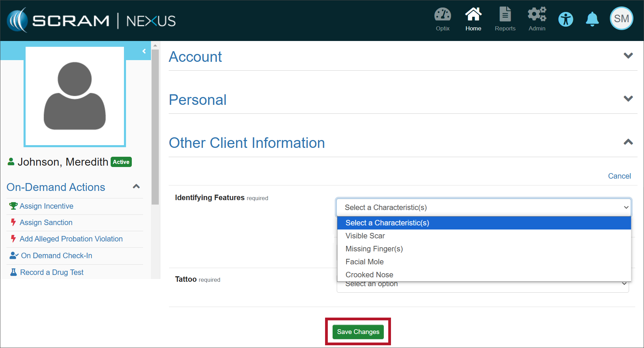
Task: Collapse the Other Client Information section
Action: [628, 142]
